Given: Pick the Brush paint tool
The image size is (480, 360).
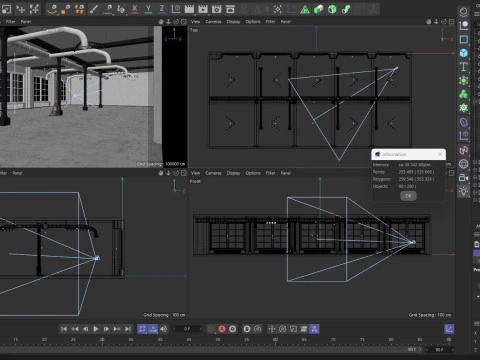Looking at the screenshot, I should click(x=94, y=9).
